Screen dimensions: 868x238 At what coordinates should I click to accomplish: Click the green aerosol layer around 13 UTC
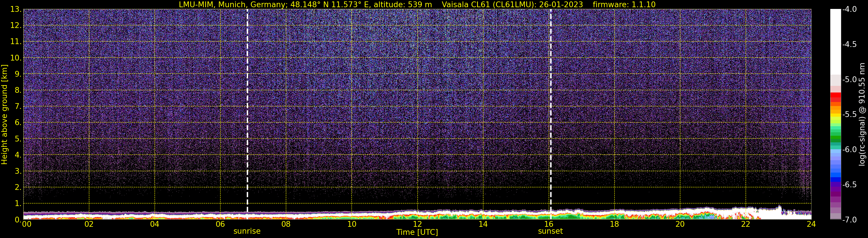point(450,217)
